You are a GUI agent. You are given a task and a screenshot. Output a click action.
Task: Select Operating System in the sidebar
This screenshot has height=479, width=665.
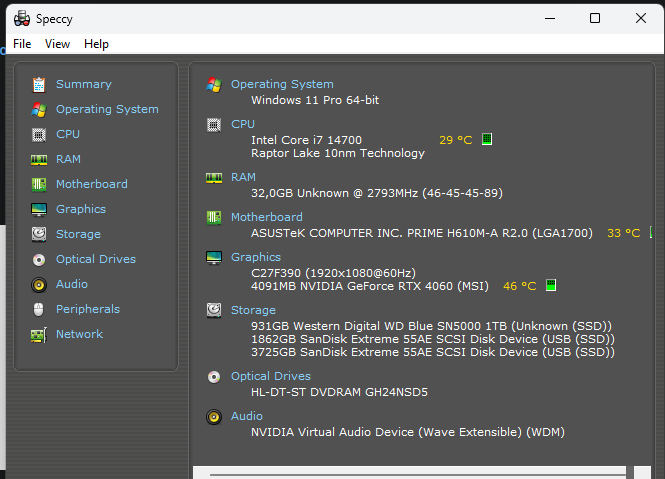(x=107, y=109)
